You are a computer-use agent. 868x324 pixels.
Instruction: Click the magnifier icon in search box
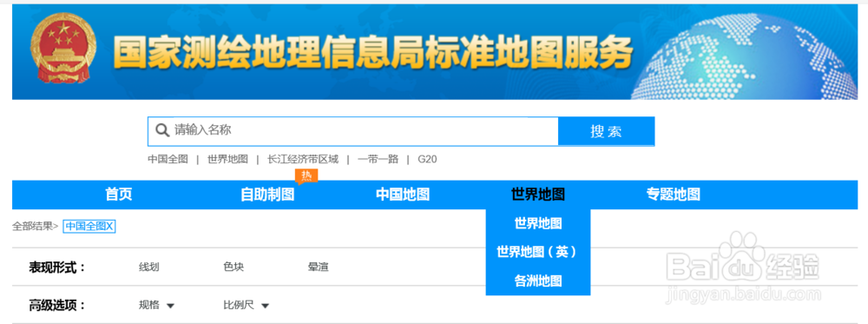[162, 130]
